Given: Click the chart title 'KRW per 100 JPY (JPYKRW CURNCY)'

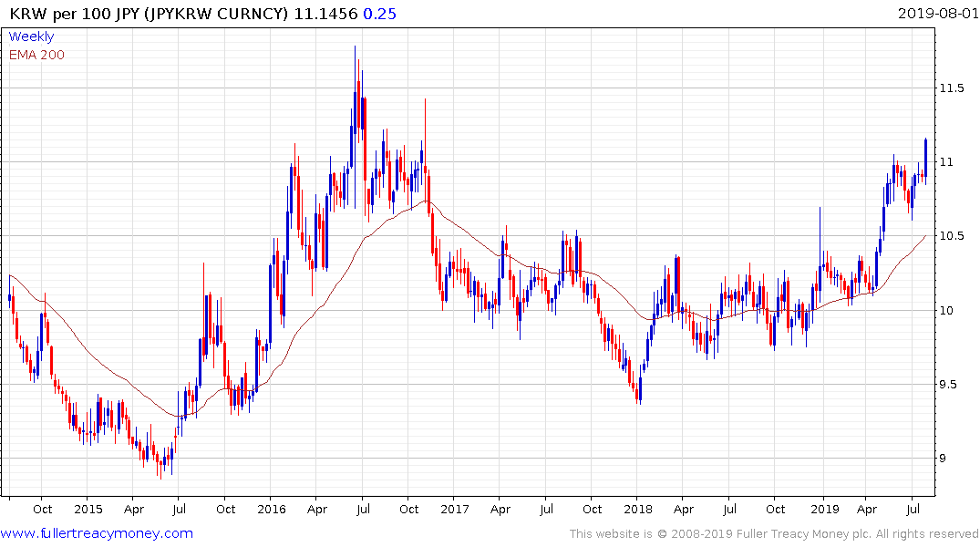Looking at the screenshot, I should 150,14.
